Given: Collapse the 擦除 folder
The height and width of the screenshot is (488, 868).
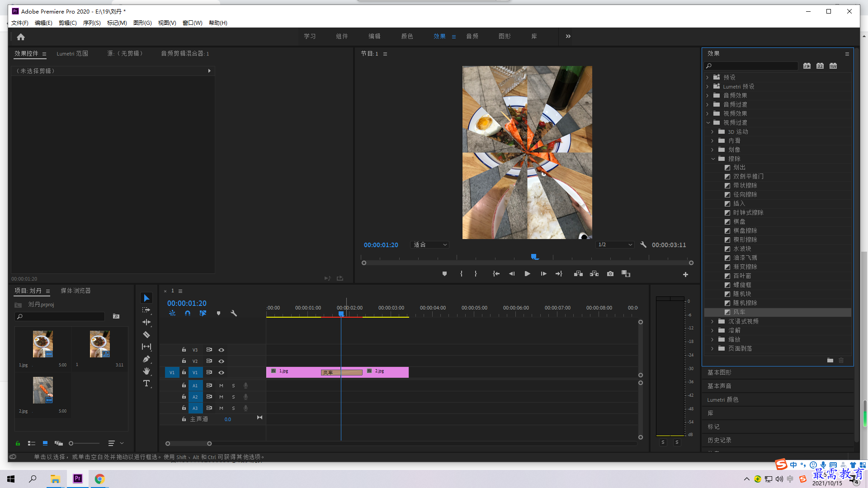Looking at the screenshot, I should pos(713,159).
